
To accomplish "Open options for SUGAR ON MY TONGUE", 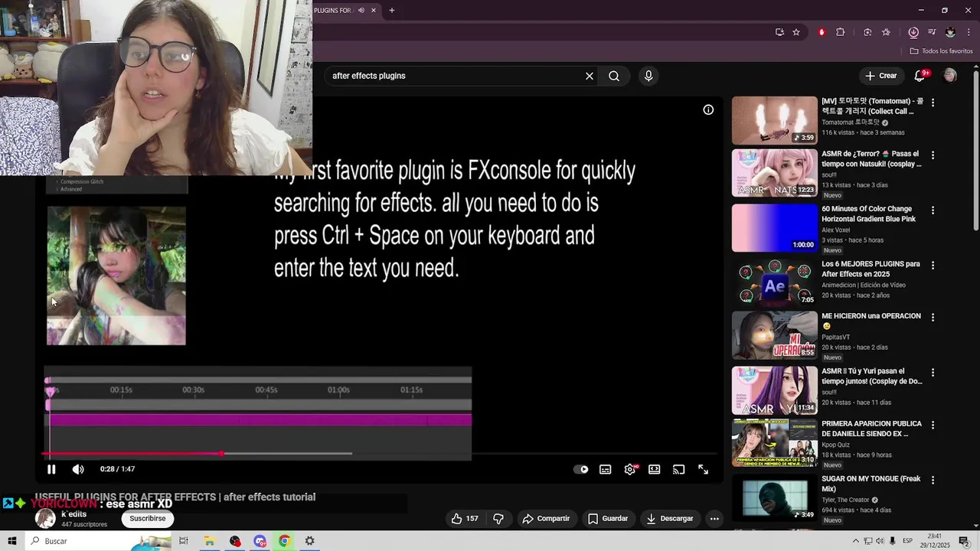I will pyautogui.click(x=933, y=481).
